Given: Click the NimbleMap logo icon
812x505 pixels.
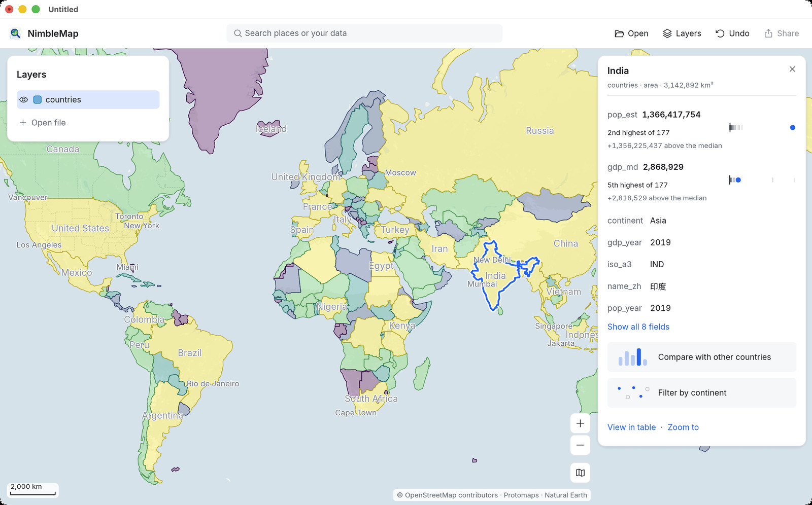Looking at the screenshot, I should pyautogui.click(x=15, y=33).
